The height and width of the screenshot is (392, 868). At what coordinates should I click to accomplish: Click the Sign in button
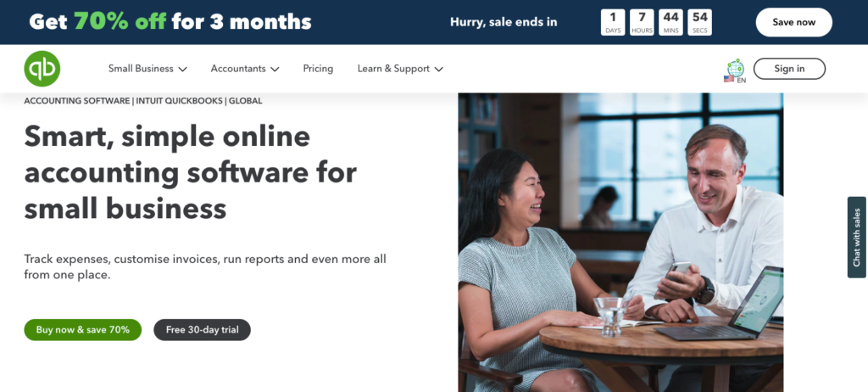click(789, 69)
